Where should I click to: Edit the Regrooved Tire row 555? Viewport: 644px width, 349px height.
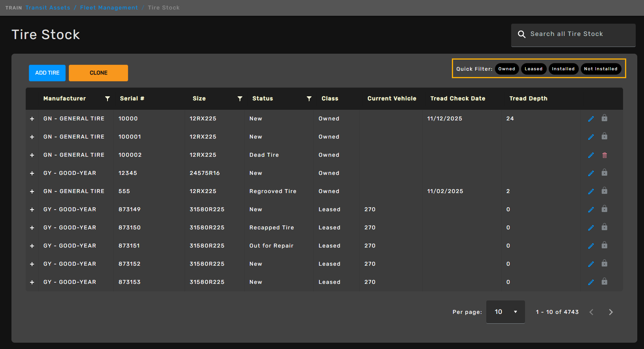[591, 191]
